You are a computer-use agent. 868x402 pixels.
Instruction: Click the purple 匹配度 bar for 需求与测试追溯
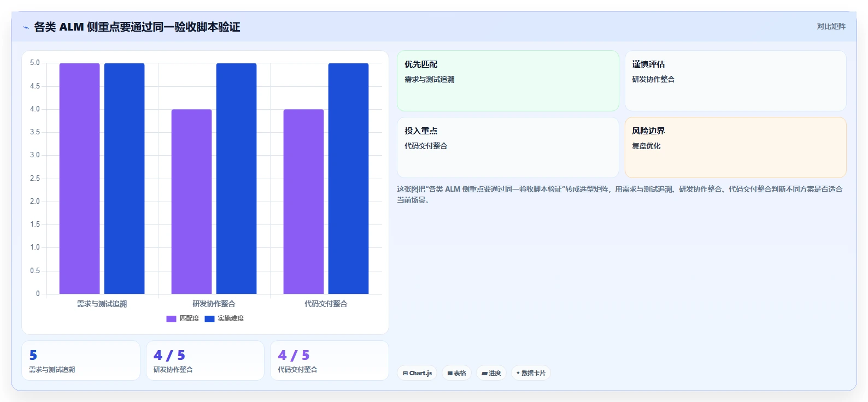80,179
